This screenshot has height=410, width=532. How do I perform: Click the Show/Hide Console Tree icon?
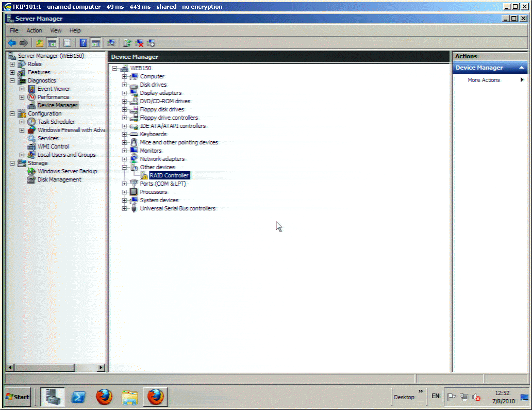[x=52, y=43]
